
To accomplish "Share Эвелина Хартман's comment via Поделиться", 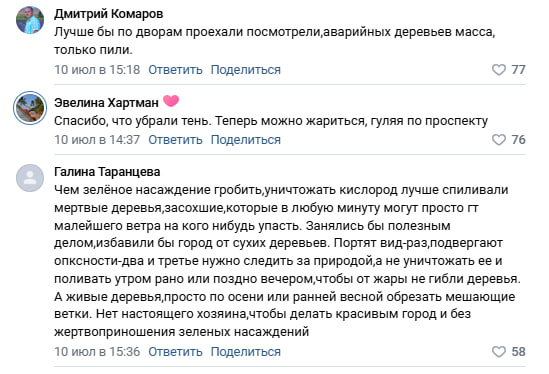I will click(246, 140).
